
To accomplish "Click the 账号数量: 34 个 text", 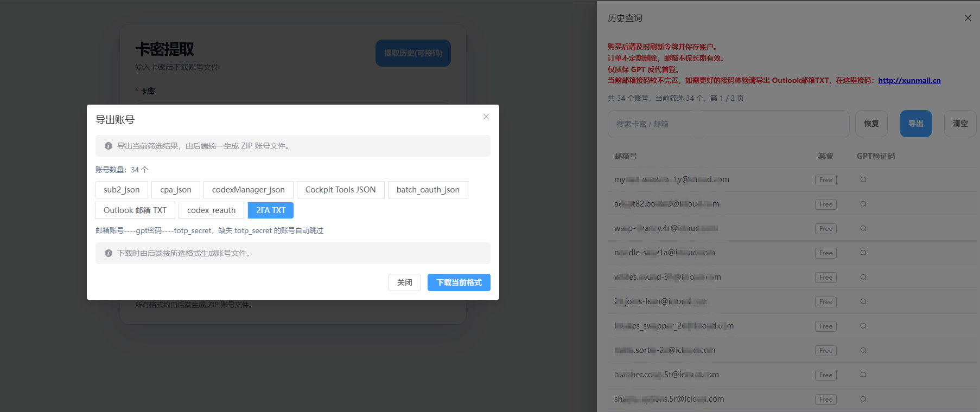I will 122,170.
